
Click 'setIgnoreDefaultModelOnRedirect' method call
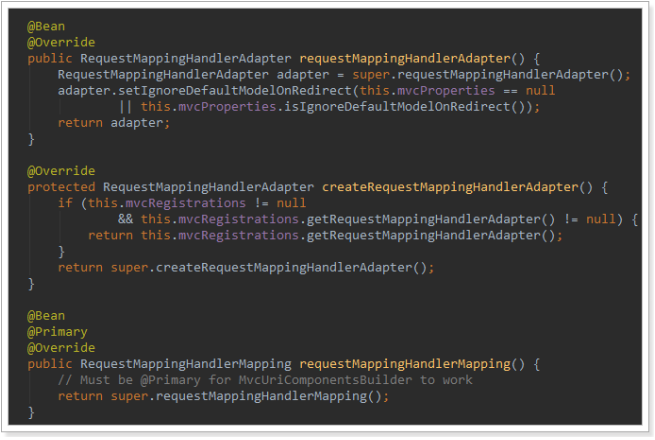pyautogui.click(x=235, y=91)
